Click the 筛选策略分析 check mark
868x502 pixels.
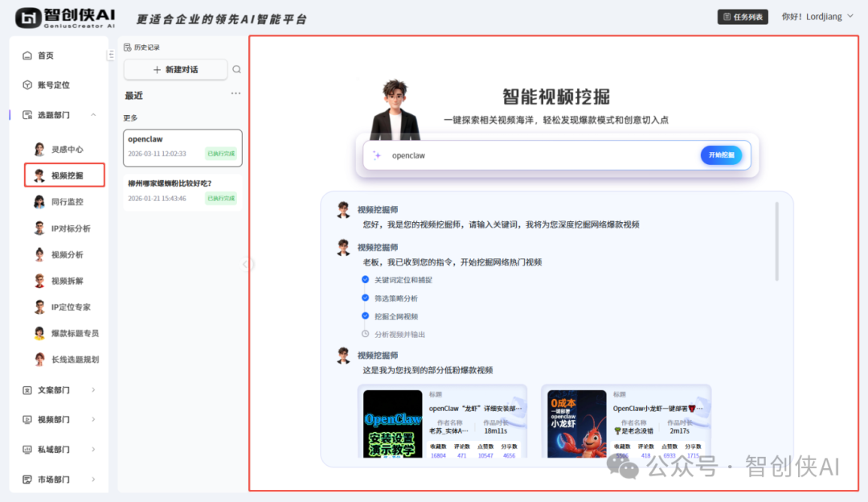366,298
